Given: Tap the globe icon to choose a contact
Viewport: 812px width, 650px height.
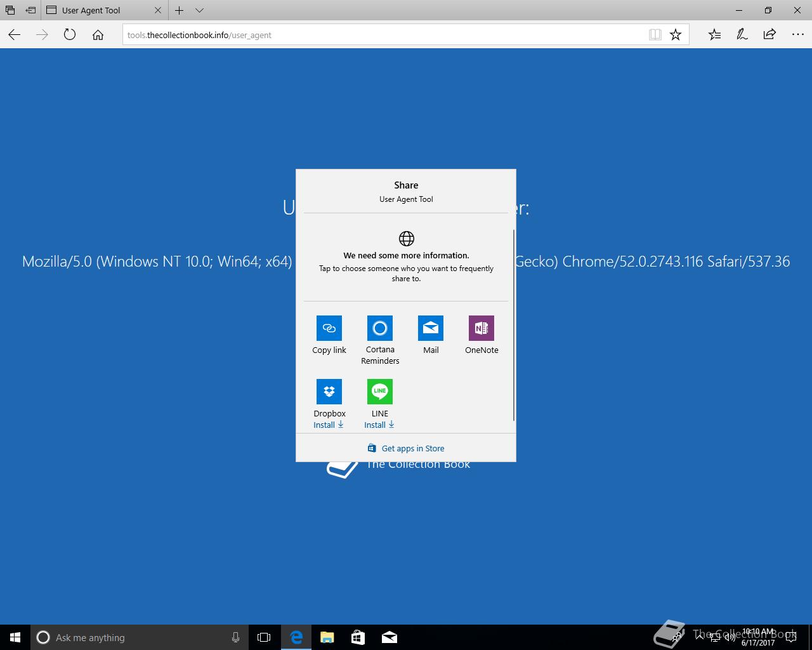Looking at the screenshot, I should (407, 239).
